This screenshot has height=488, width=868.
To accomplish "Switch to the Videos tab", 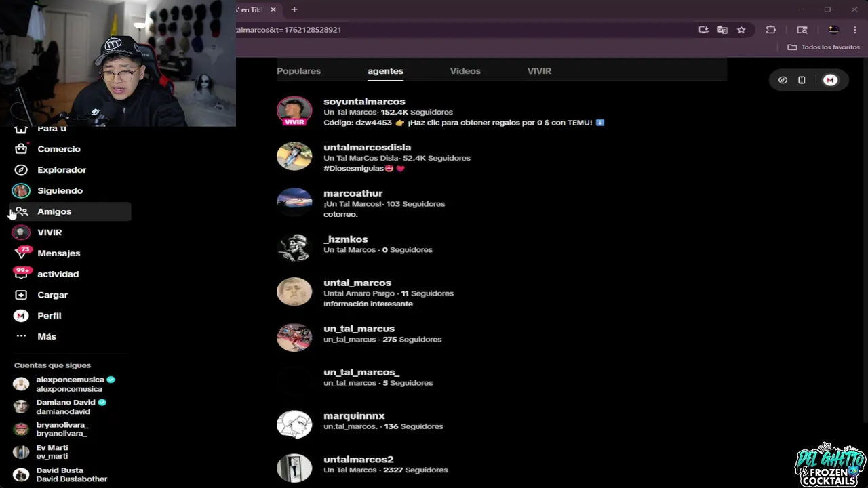I will coord(465,70).
